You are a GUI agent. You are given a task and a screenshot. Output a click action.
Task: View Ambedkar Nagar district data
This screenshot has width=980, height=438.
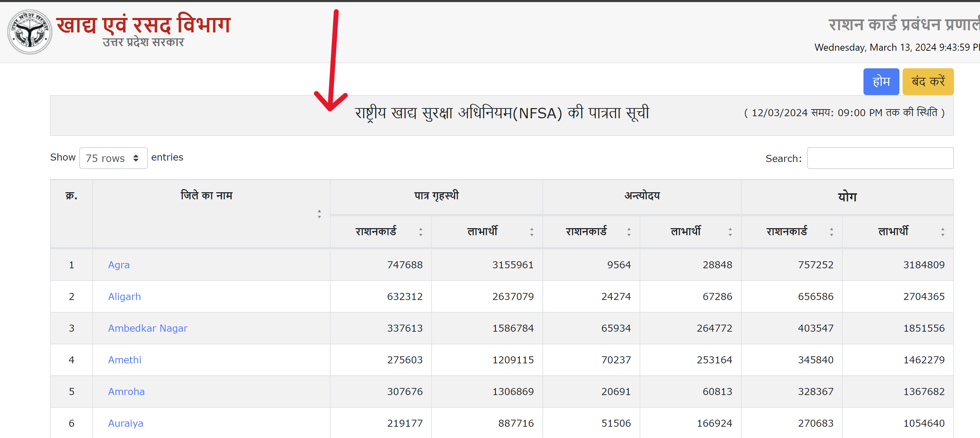pyautogui.click(x=147, y=328)
